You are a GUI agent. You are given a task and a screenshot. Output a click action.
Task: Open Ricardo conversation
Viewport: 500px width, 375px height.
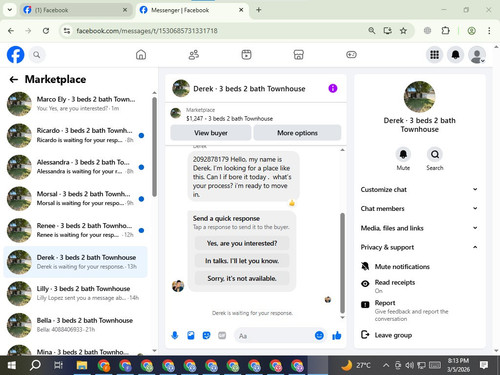76,135
